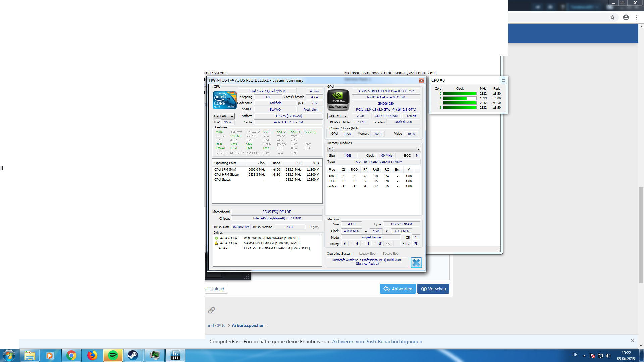The height and width of the screenshot is (362, 644).
Task: Expand the GPU #0 selector dropdown
Action: pos(345,116)
